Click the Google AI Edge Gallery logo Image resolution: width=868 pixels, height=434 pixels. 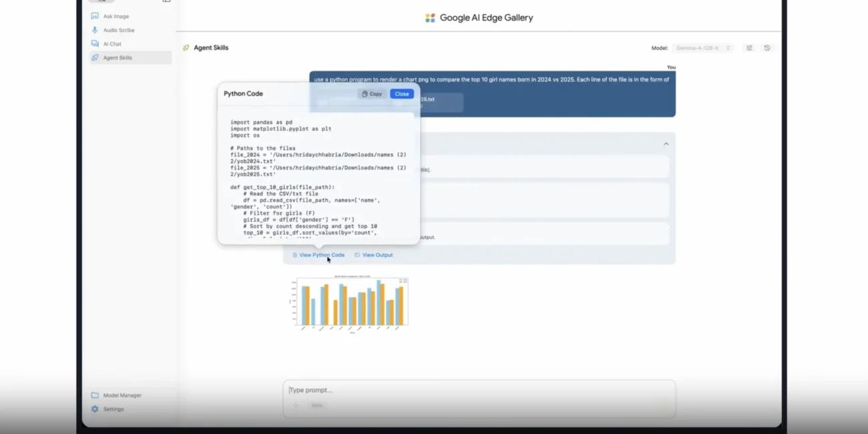[x=430, y=18]
